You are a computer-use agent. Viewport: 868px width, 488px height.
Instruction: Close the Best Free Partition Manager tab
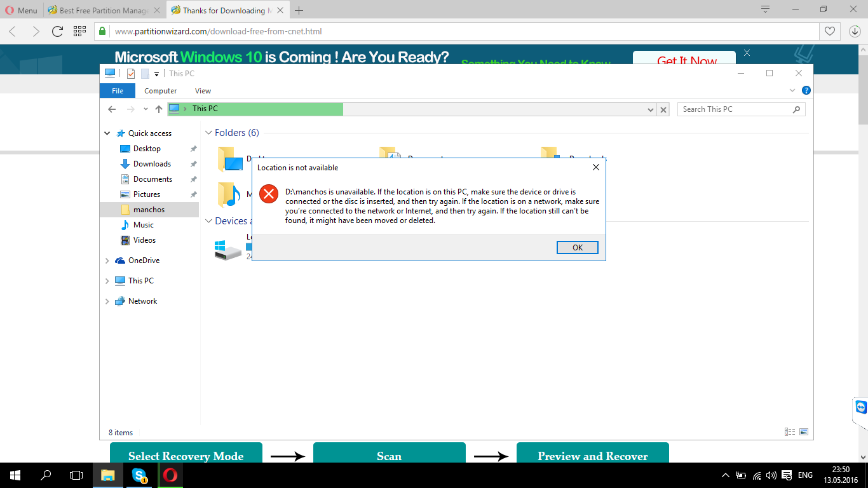pyautogui.click(x=157, y=10)
